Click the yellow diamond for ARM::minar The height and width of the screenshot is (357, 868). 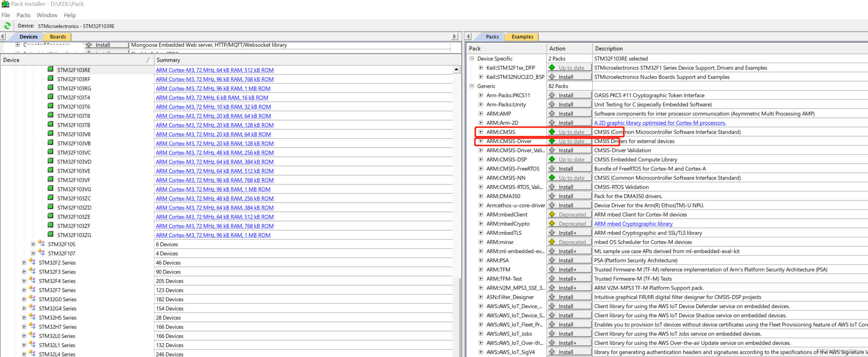(552, 242)
